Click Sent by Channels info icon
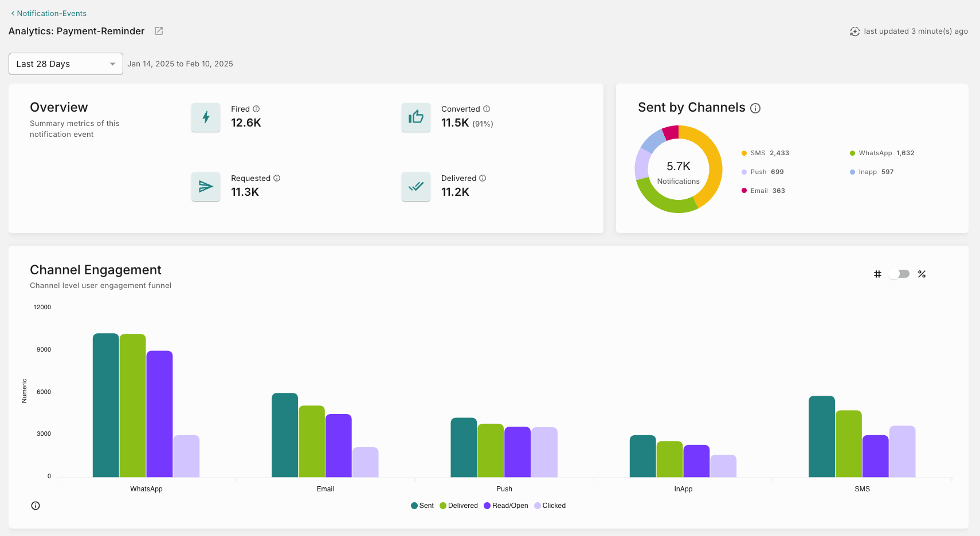Viewport: 980px width, 536px height. pyautogui.click(x=755, y=108)
